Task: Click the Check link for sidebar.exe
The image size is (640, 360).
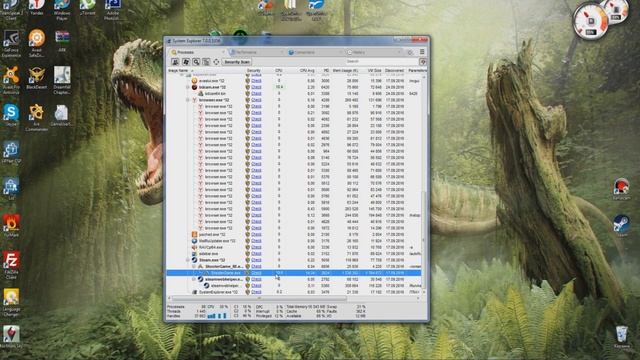Action: pyautogui.click(x=256, y=253)
